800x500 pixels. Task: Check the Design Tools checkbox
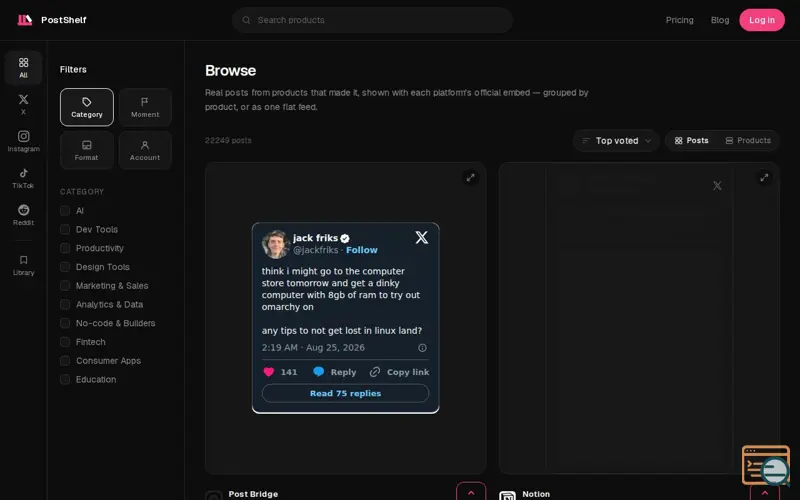point(65,267)
